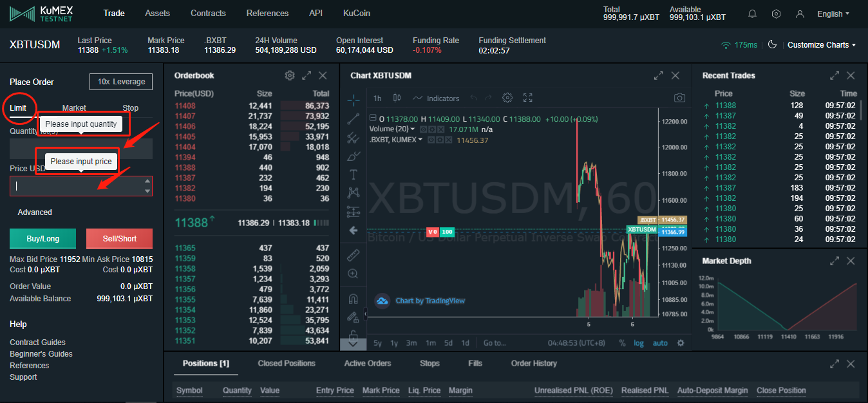Toggle logarithmic scale on chart

pyautogui.click(x=639, y=343)
